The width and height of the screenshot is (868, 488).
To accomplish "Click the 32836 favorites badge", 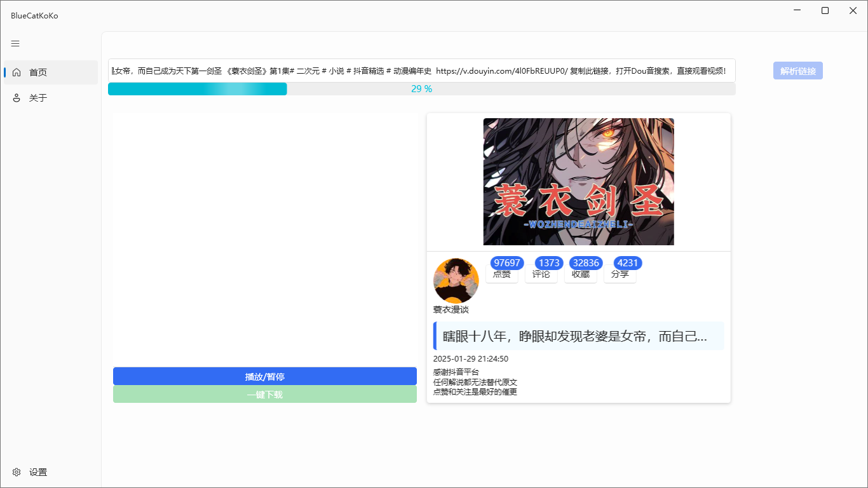I will pos(586,263).
